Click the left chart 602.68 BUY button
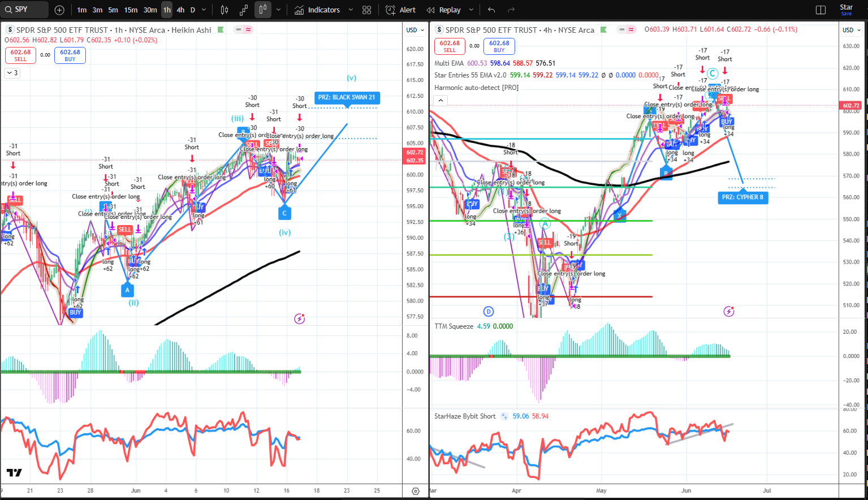This screenshot has height=500, width=868. click(70, 55)
